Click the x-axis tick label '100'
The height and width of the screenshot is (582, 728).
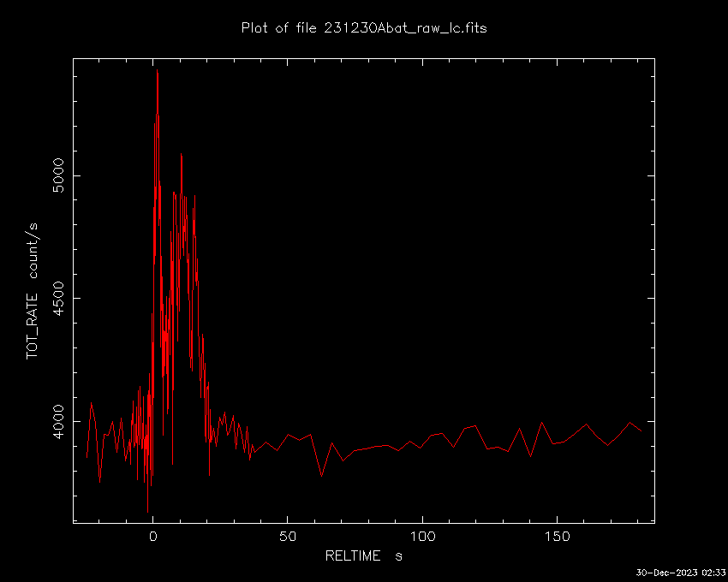(x=422, y=537)
